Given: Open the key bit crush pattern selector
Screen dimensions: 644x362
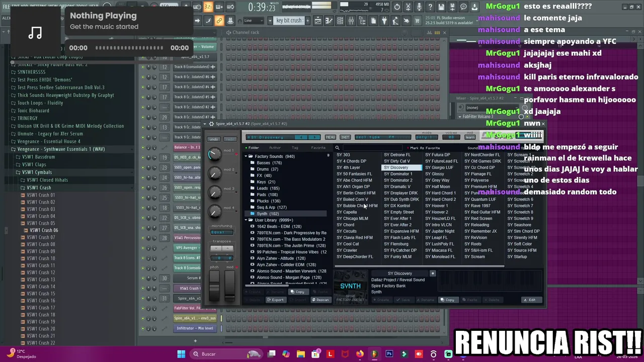Looking at the screenshot, I should 288,21.
